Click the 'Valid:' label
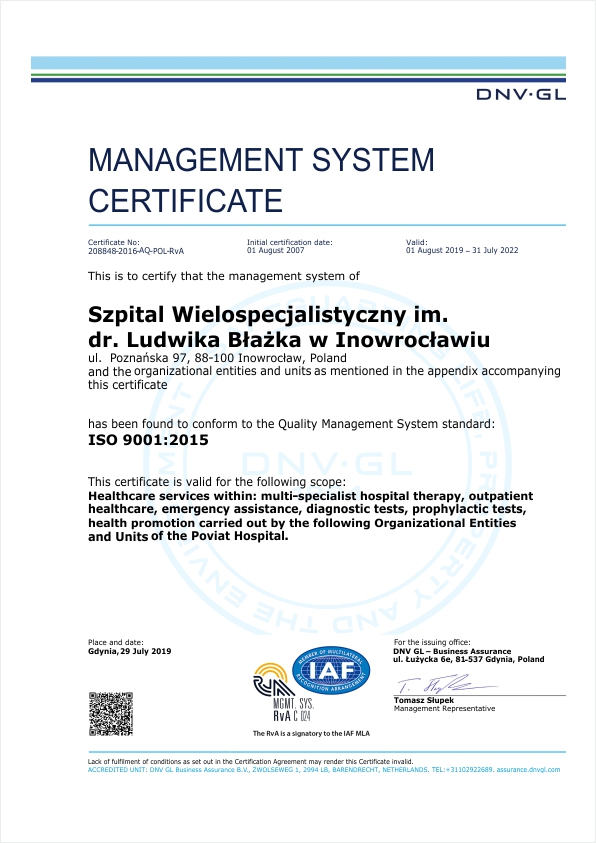The width and height of the screenshot is (596, 843). coord(417,242)
